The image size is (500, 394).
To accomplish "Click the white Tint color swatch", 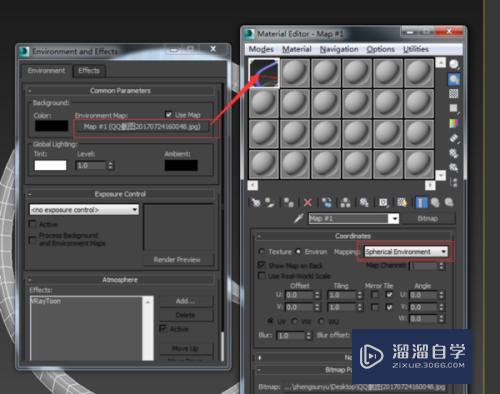I will (x=50, y=165).
